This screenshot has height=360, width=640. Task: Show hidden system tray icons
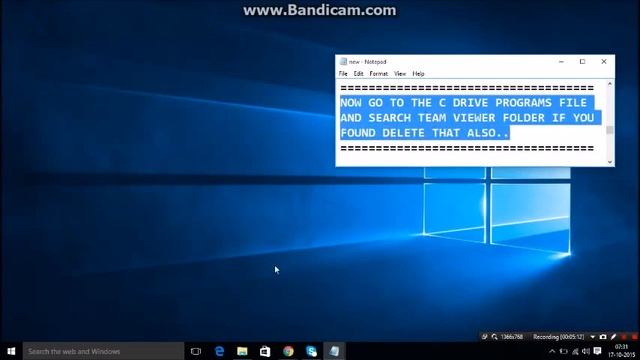(552, 351)
